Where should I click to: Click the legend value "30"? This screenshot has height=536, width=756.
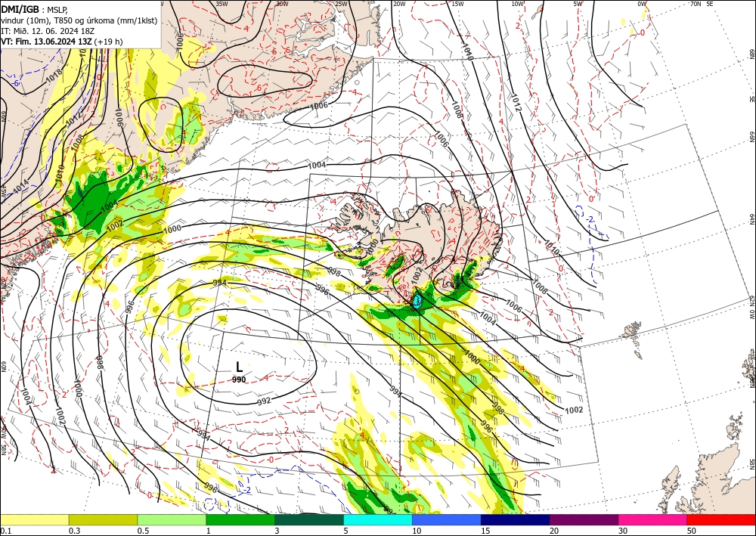(622, 531)
